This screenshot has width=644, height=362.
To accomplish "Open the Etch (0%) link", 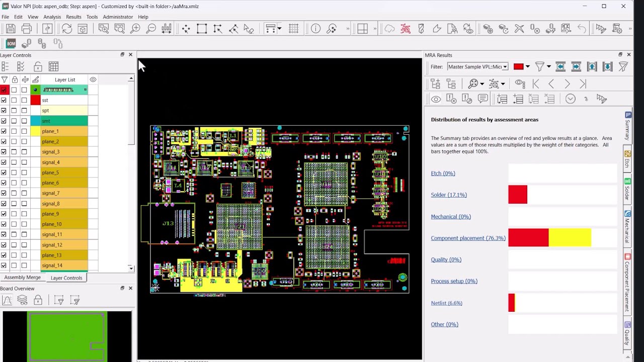I will pyautogui.click(x=443, y=173).
